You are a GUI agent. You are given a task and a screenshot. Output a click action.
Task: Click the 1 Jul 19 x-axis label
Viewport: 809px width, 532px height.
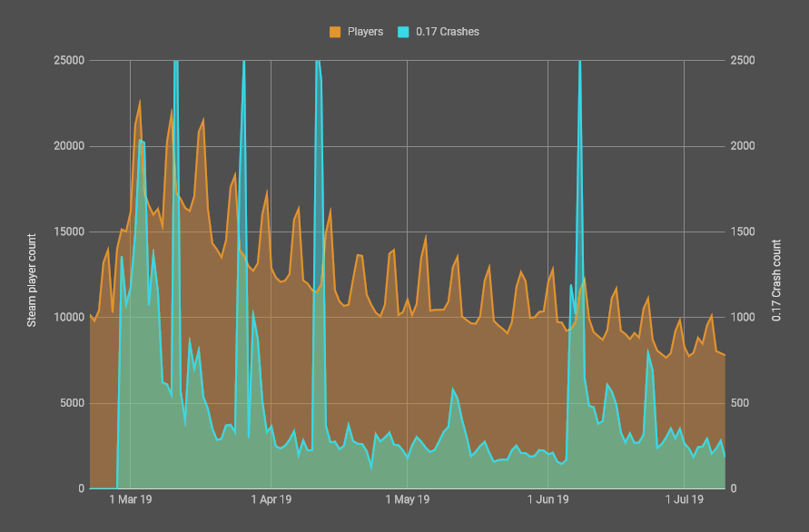point(683,499)
